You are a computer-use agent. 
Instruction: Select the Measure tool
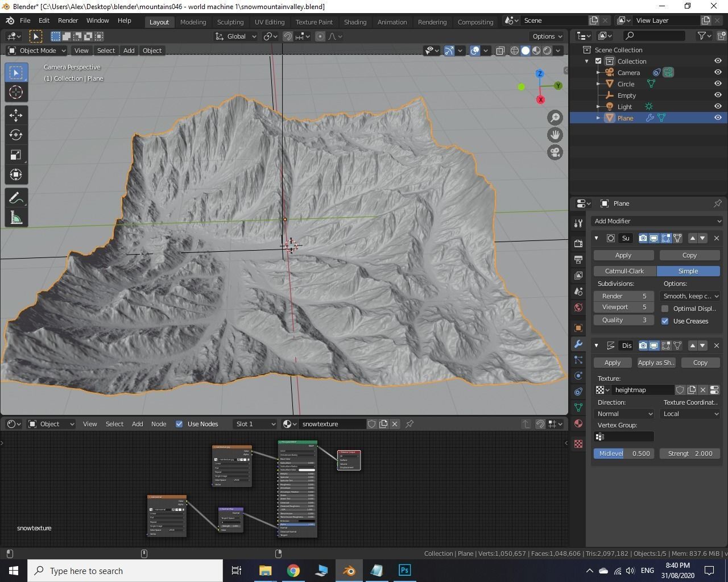pyautogui.click(x=16, y=218)
